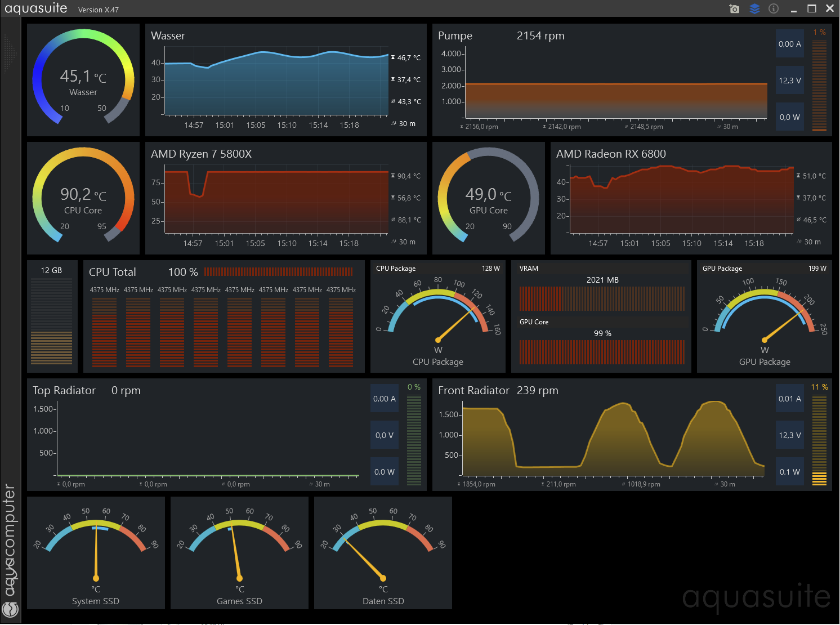Screen dimensions: 840x625
Task: Click the Front Radiator 11 % power bar
Action: (819, 440)
